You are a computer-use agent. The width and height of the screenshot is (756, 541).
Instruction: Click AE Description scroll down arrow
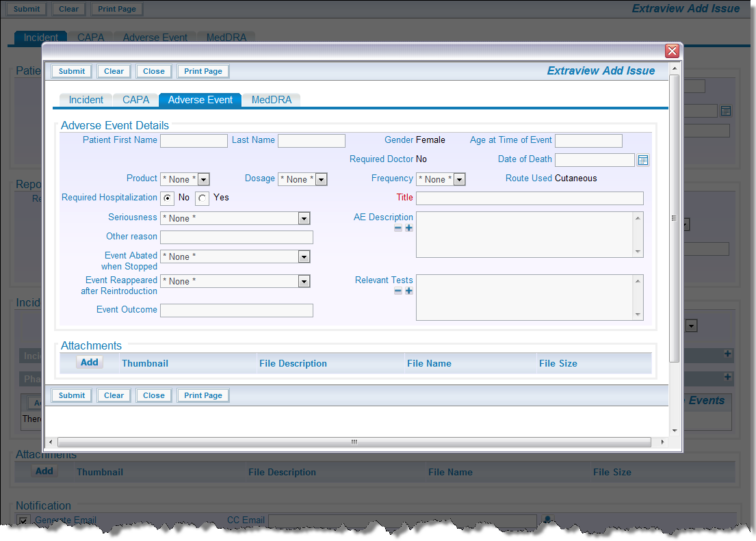638,251
